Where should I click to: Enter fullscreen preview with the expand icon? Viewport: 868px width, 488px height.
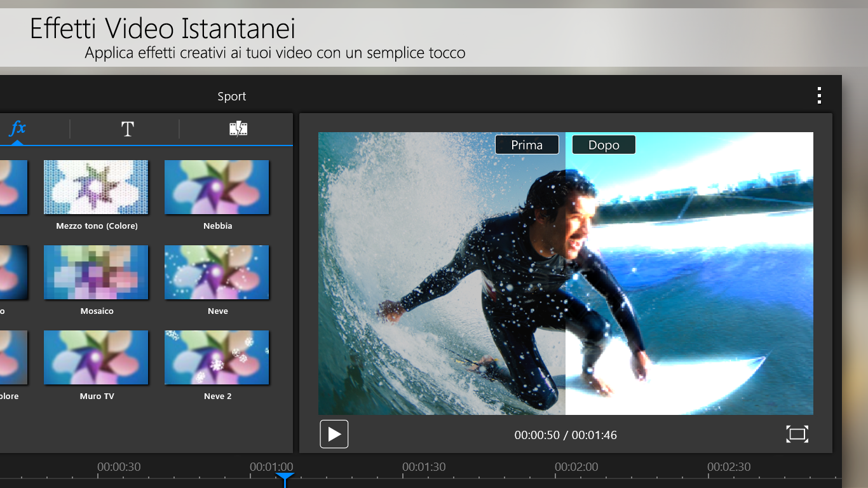797,434
